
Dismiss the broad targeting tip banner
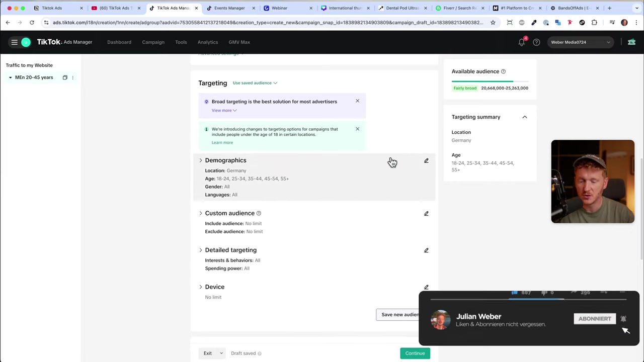point(358,101)
